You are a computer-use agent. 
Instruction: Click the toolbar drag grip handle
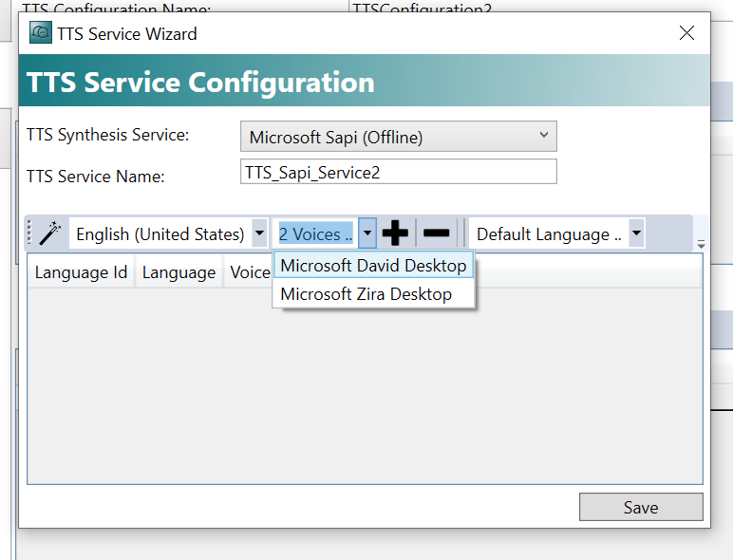29,233
